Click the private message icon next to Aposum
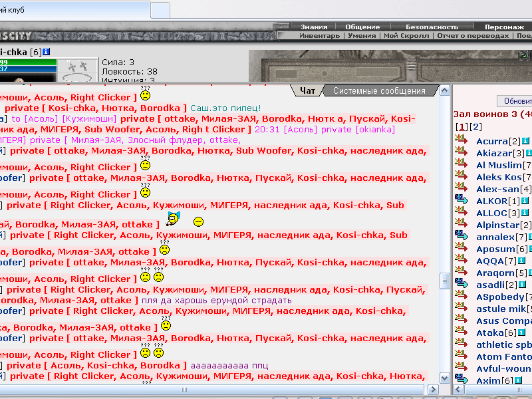532x399 pixels. point(461,247)
